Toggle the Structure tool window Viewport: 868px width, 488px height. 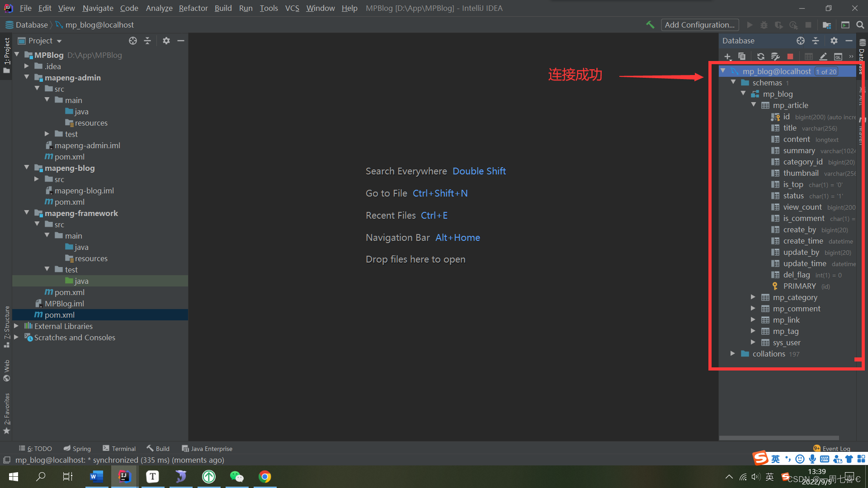point(7,325)
